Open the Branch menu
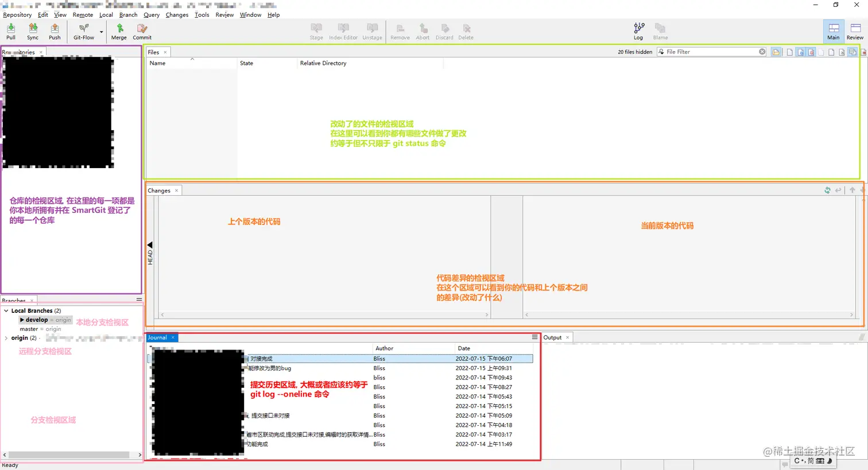Viewport: 868px width, 470px height. (x=128, y=14)
